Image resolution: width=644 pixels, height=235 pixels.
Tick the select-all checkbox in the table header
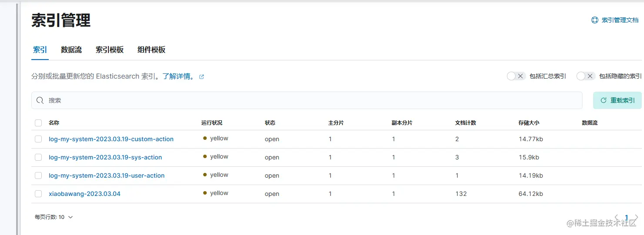(38, 123)
